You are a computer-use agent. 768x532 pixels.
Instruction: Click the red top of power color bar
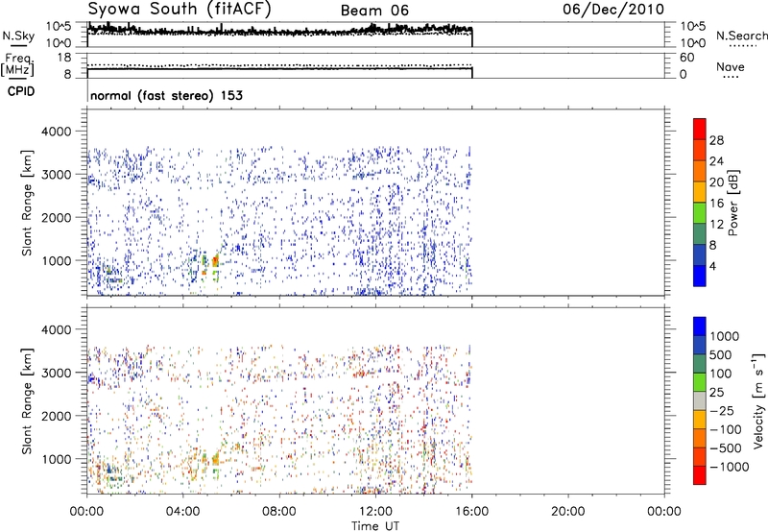tap(700, 129)
